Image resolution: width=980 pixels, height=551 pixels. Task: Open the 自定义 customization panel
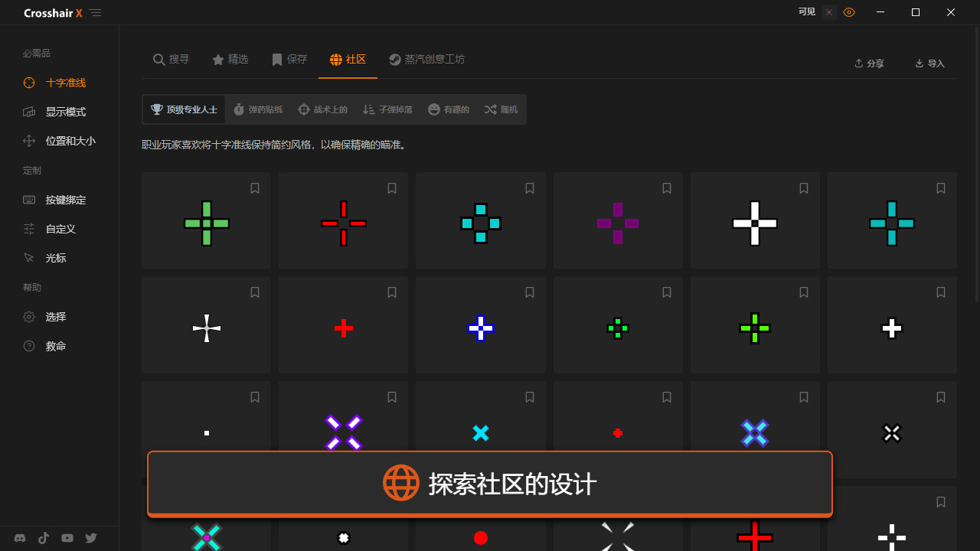tap(56, 229)
